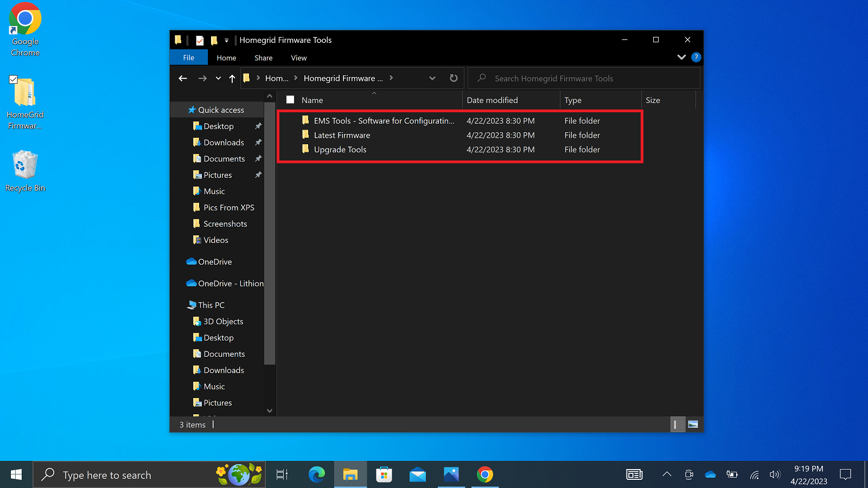Viewport: 868px width, 488px height.
Task: Switch to Large icons view in status bar
Action: (693, 425)
